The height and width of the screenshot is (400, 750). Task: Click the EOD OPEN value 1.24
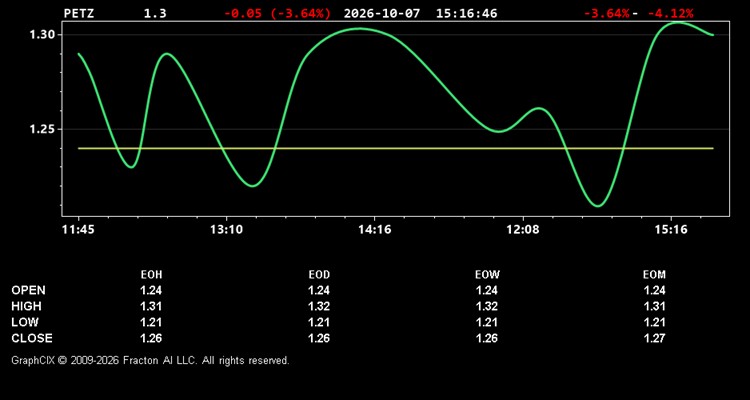point(319,290)
